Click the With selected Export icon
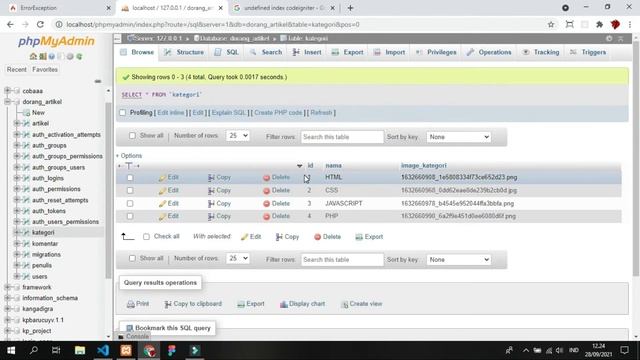 point(359,237)
